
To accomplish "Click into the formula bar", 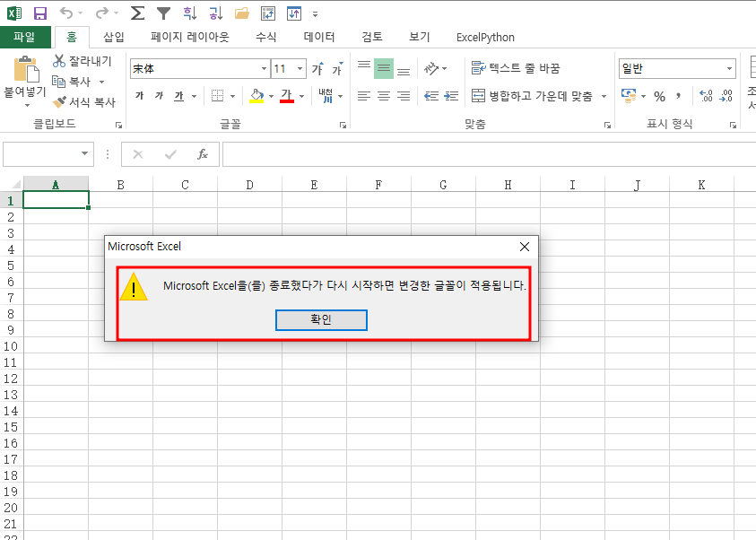I will (x=489, y=154).
